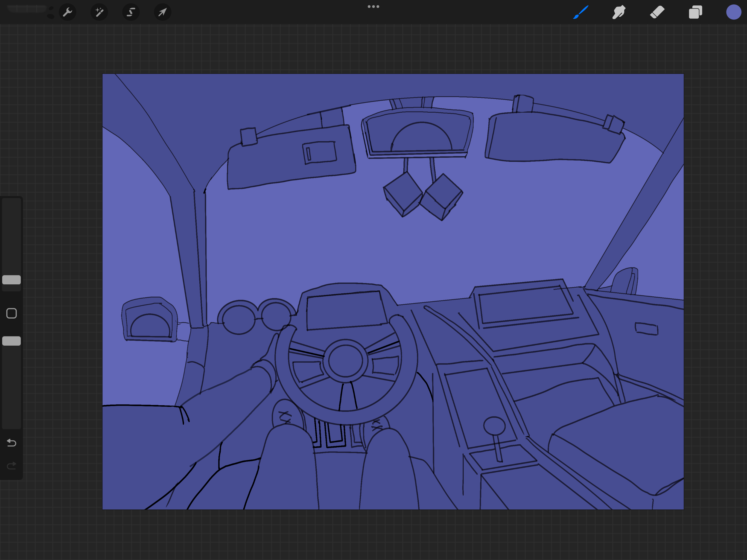The height and width of the screenshot is (560, 747).
Task: Open the active color picker
Action: pos(734,12)
